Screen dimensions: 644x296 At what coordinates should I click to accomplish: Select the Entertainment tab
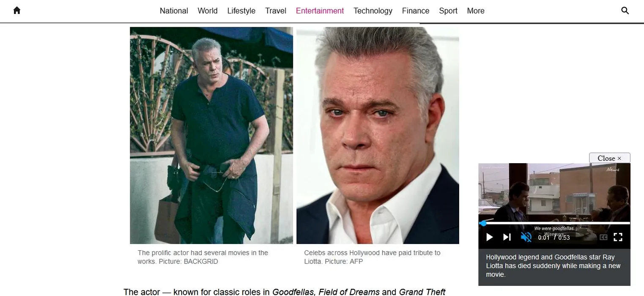tap(320, 11)
